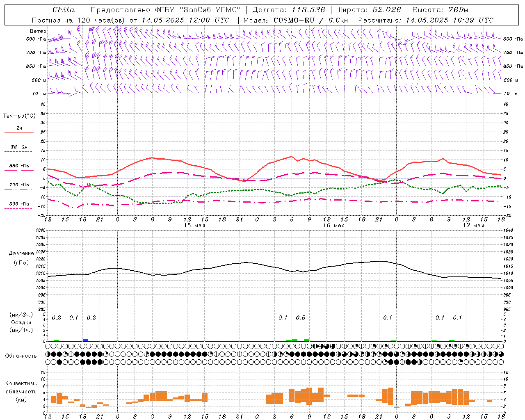525x420 pixels.
Task: Click the dashed line sample under "Td 2м"
Action: coord(18,152)
